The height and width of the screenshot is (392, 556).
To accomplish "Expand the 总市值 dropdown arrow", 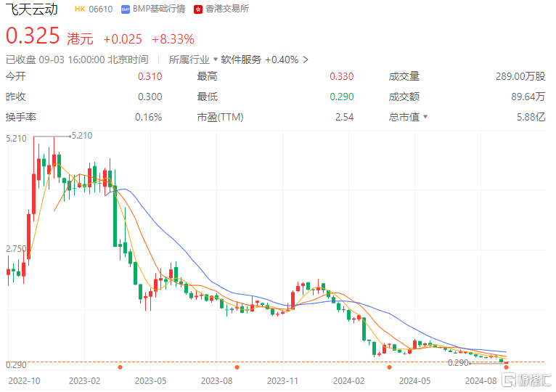I will click(x=425, y=116).
